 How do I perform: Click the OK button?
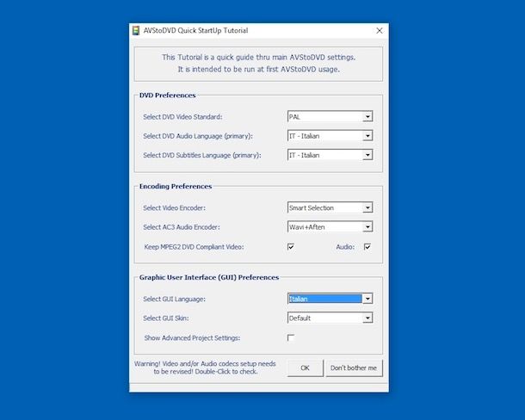pos(305,367)
